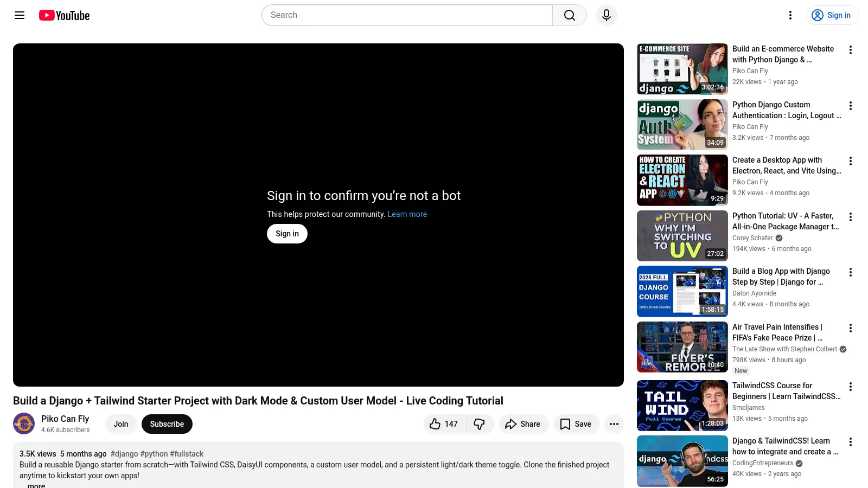868x488 pixels.
Task: Open 'Python Django Custom Authentication' video title
Action: coord(787,110)
